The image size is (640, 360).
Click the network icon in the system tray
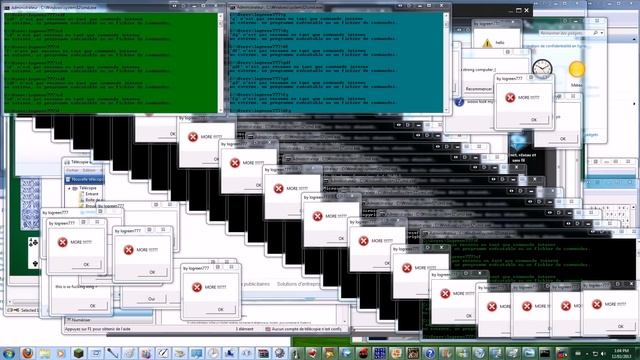point(595,353)
